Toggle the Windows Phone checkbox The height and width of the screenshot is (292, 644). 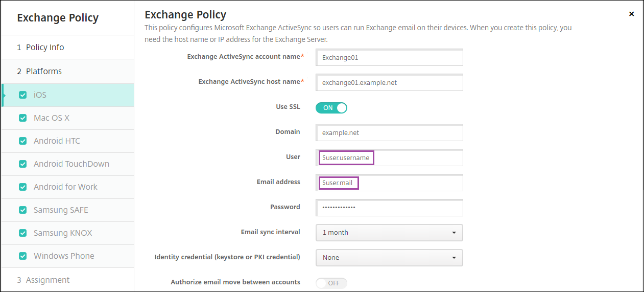22,256
